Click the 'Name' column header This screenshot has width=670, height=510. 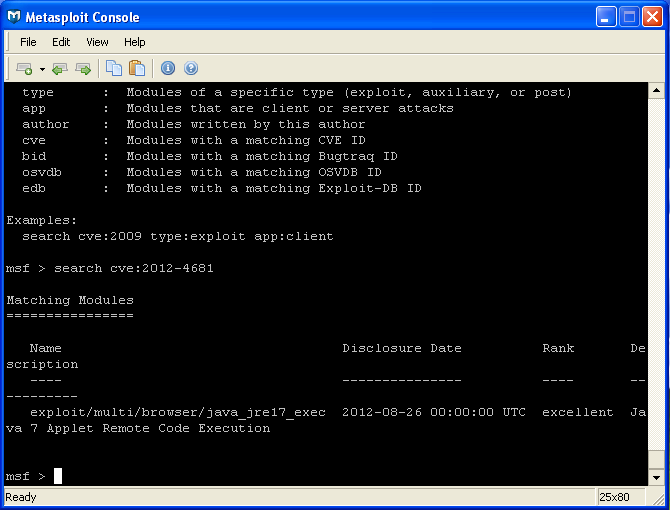[46, 348]
